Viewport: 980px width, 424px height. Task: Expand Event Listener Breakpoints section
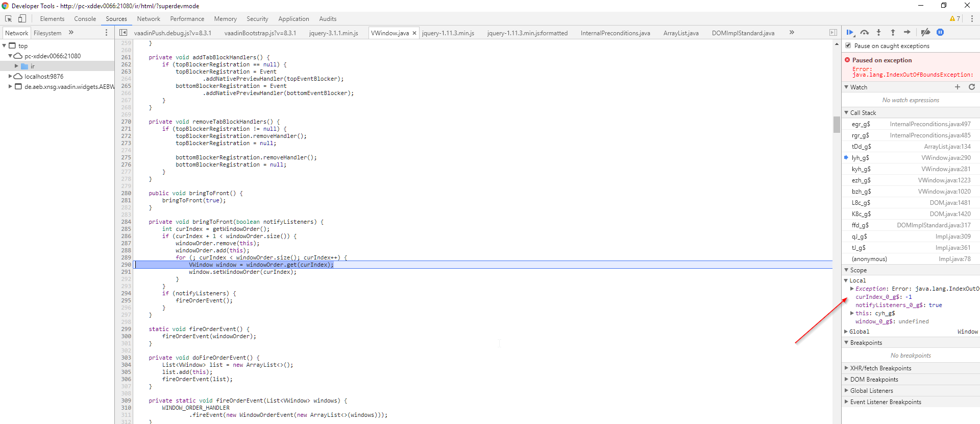coord(846,402)
